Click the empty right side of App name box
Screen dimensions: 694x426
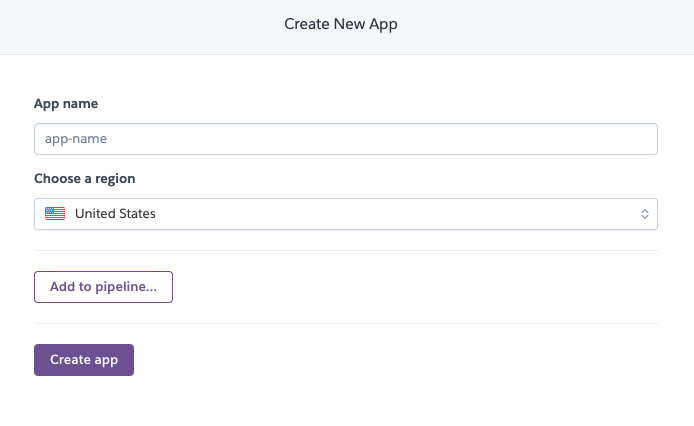[x=487, y=139]
